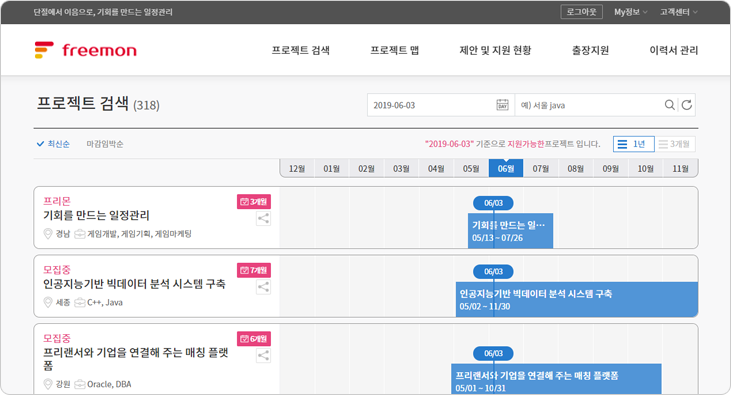Select the highlighted 06월 month
The width and height of the screenshot is (731, 395).
[506, 168]
